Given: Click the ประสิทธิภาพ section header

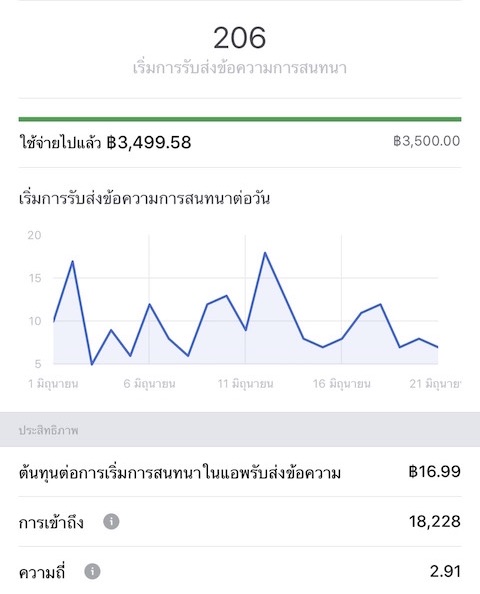Looking at the screenshot, I should coord(48,431).
